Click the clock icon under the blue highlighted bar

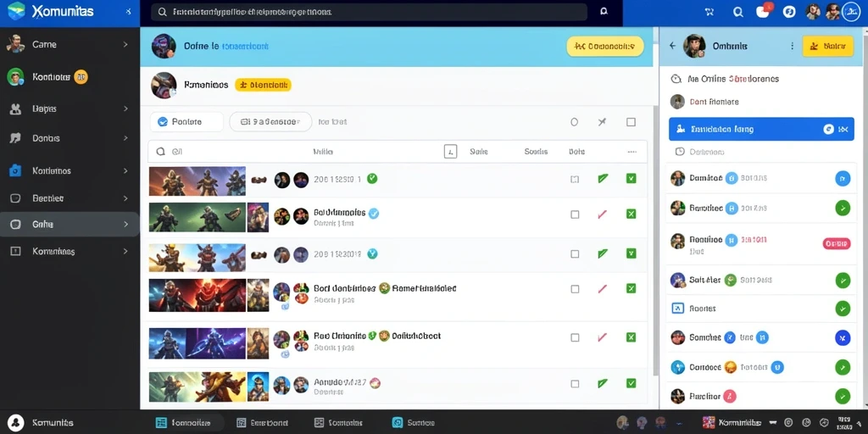(680, 152)
